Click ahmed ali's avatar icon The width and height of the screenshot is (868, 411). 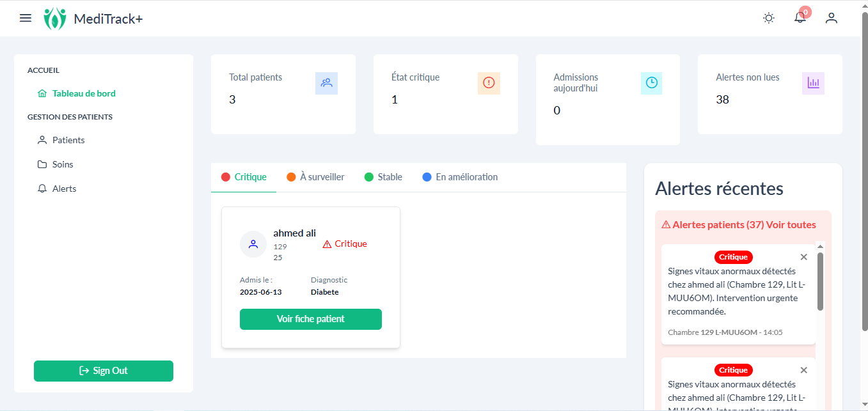(253, 244)
